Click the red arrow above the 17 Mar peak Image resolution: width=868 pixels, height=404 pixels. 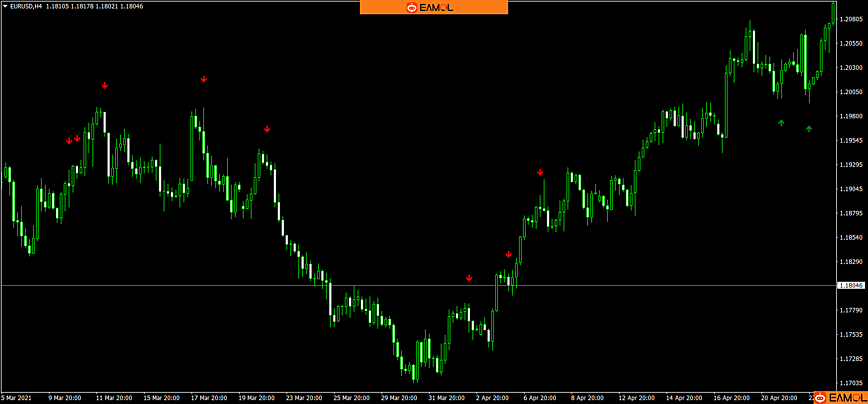click(x=204, y=79)
